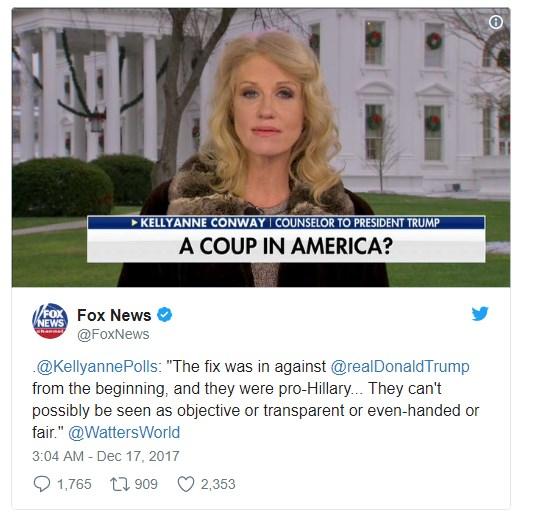Click the Fox News display name
The width and height of the screenshot is (536, 513).
click(114, 315)
